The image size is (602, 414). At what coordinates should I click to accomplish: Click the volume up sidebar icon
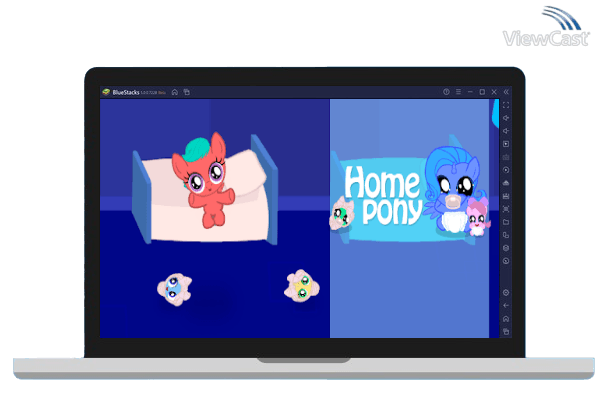[506, 118]
